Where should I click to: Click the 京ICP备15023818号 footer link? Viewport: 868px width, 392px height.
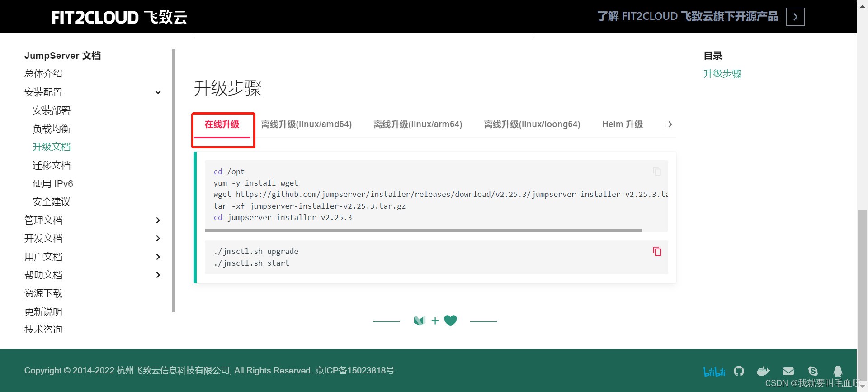click(x=355, y=371)
